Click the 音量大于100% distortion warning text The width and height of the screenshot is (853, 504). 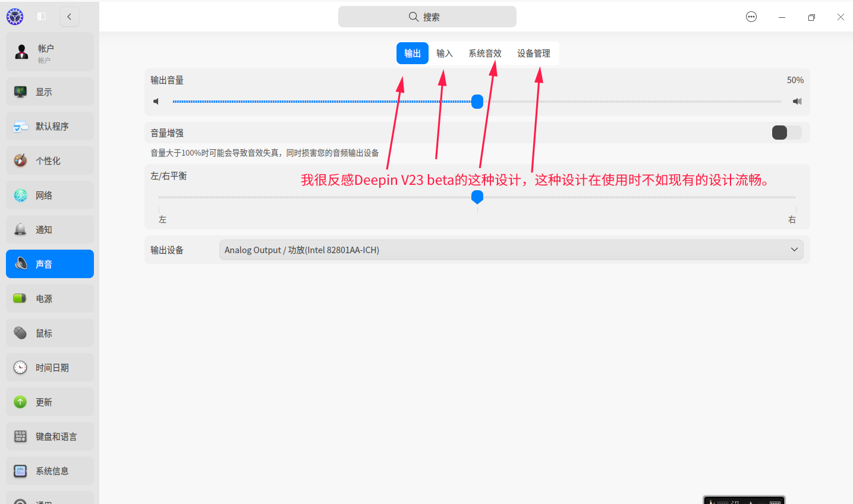[265, 153]
